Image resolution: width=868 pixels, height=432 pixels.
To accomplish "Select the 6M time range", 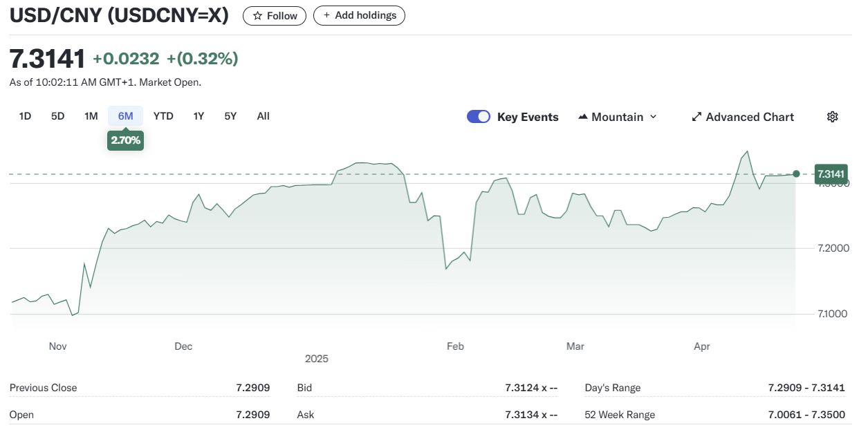I will pyautogui.click(x=125, y=116).
